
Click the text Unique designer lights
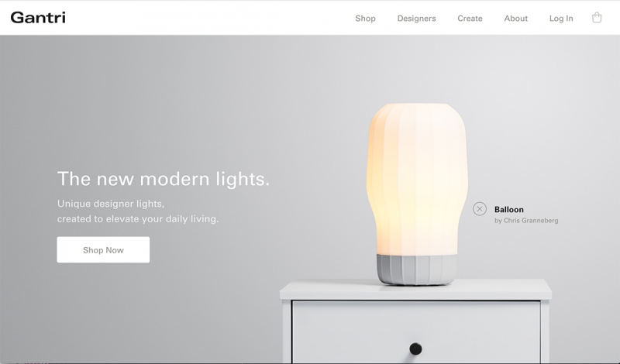[x=111, y=204]
